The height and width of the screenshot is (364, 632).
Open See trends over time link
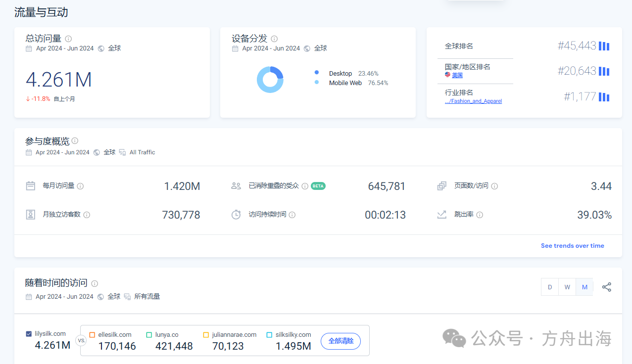572,246
